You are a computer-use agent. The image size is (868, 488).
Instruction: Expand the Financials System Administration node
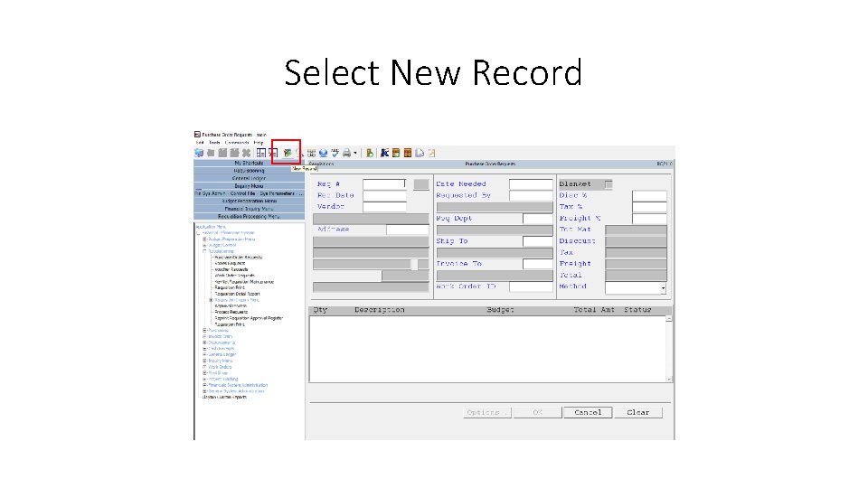click(x=205, y=385)
